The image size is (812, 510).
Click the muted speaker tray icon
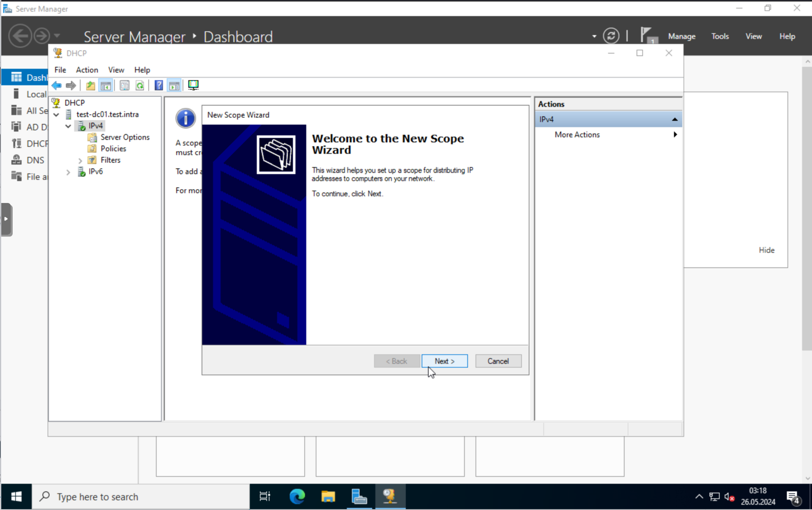730,497
